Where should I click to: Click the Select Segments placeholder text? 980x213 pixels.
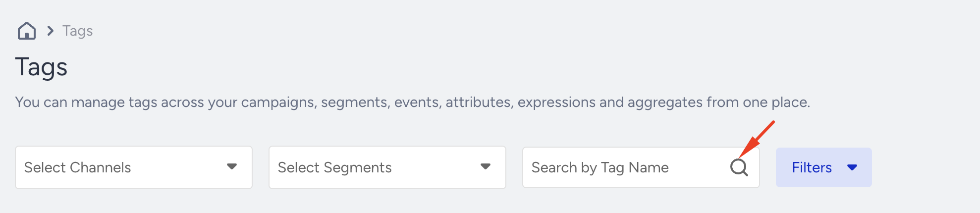tap(335, 167)
